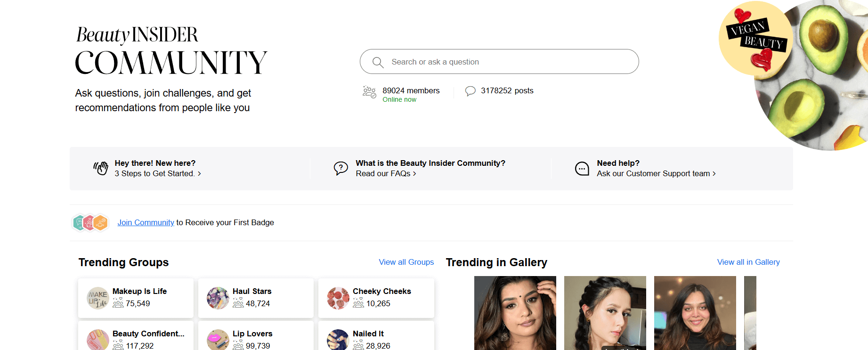Image resolution: width=868 pixels, height=350 pixels.
Task: Click the chat dots help icon
Action: pyautogui.click(x=582, y=168)
